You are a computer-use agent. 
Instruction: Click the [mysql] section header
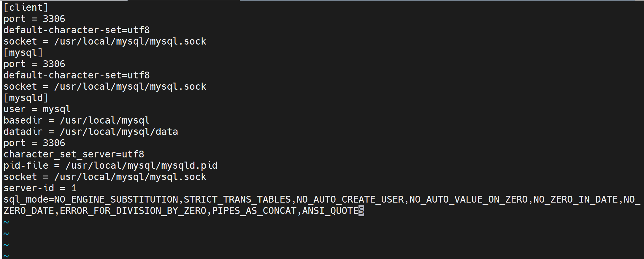[x=23, y=53]
